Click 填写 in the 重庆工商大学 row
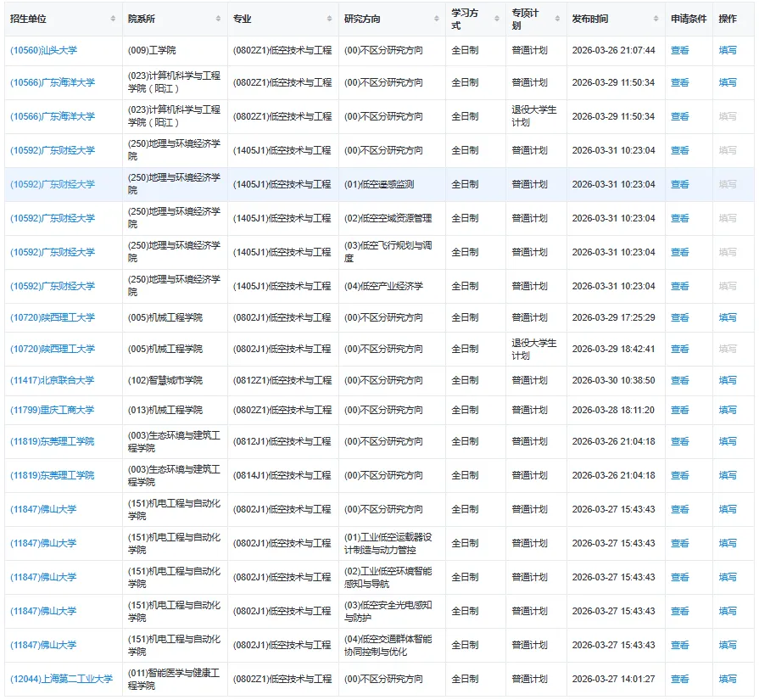This screenshot has height=700, width=759. pyautogui.click(x=728, y=410)
